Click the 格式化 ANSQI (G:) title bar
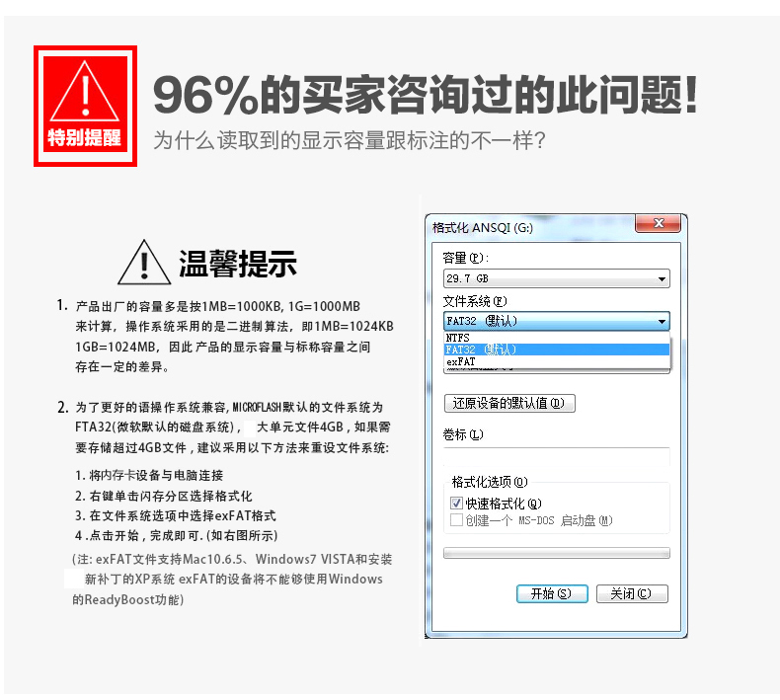780x700 pixels. click(x=532, y=228)
